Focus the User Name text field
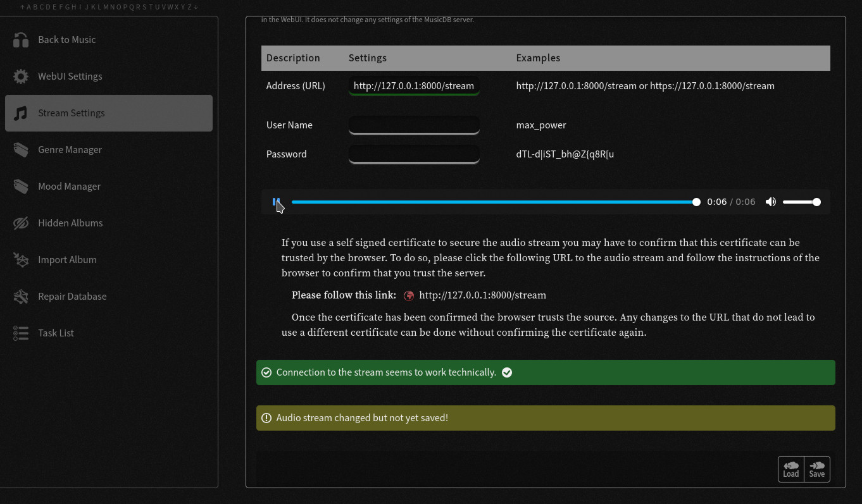The width and height of the screenshot is (862, 504). coord(413,125)
